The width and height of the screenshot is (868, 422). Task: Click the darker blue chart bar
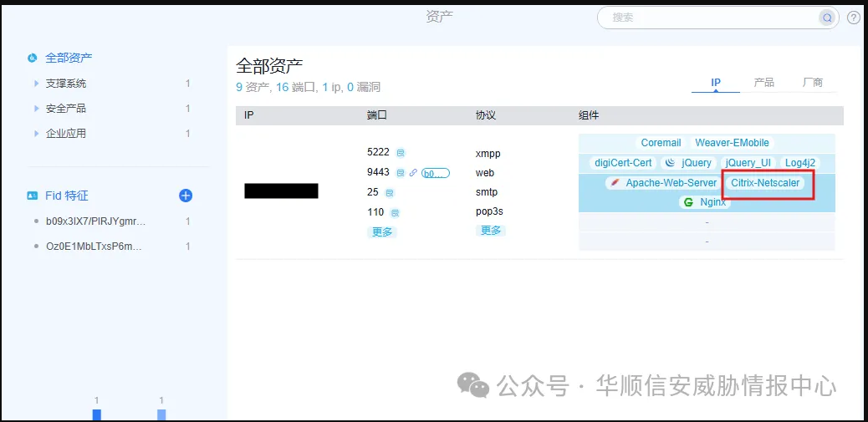pyautogui.click(x=97, y=414)
